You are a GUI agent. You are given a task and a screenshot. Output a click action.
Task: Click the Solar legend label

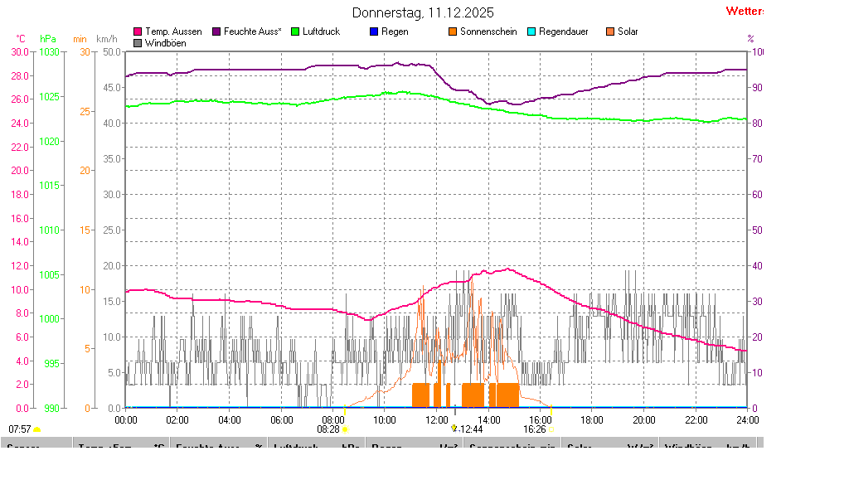click(628, 31)
